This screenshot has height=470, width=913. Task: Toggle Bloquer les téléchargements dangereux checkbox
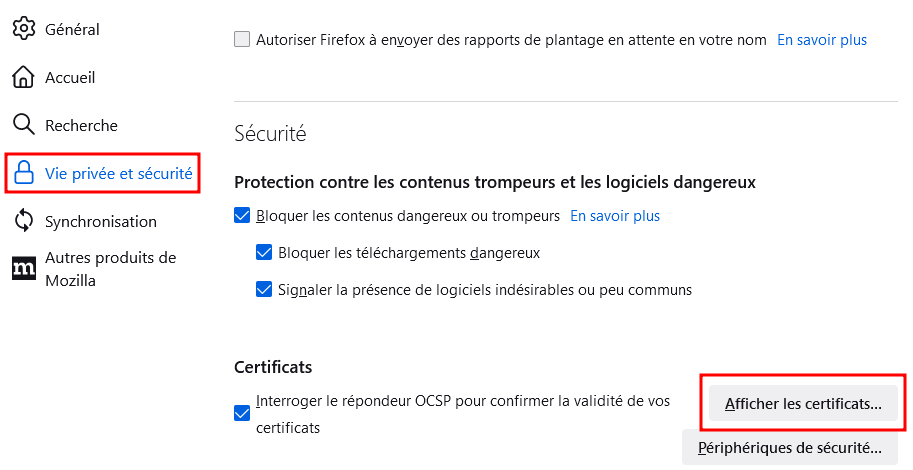(x=264, y=252)
